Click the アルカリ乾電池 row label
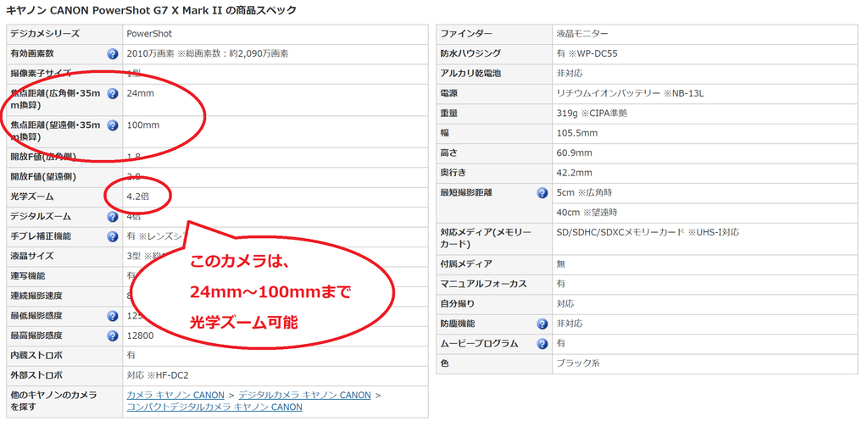The image size is (868, 421). pos(470,74)
